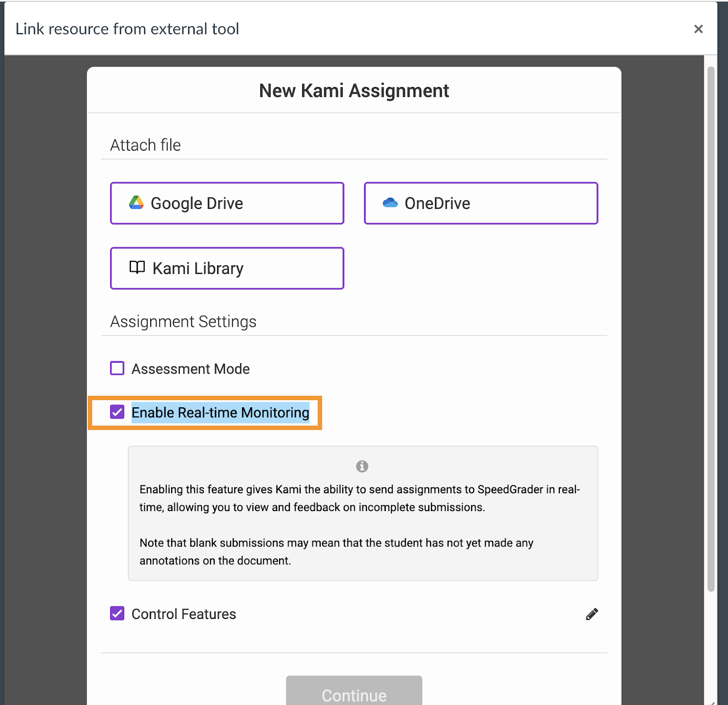The image size is (728, 705).
Task: Click the info icon in the monitoring note
Action: tap(362, 466)
